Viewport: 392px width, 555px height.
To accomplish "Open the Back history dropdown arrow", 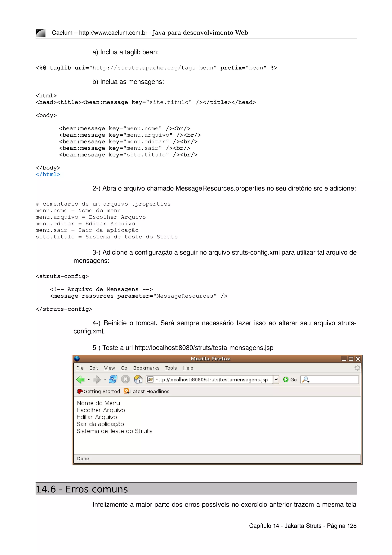I will coord(89,380).
